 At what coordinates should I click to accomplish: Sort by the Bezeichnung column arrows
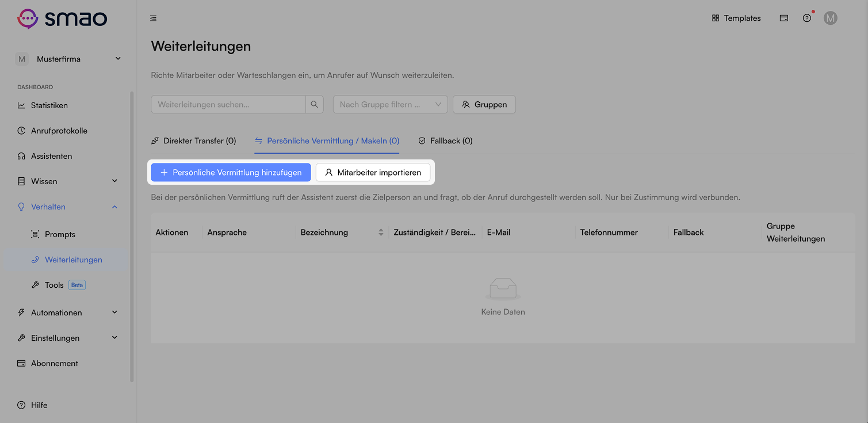(x=381, y=233)
